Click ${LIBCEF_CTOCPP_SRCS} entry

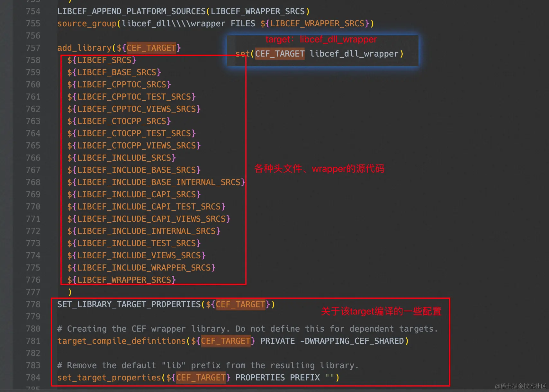[x=119, y=121]
